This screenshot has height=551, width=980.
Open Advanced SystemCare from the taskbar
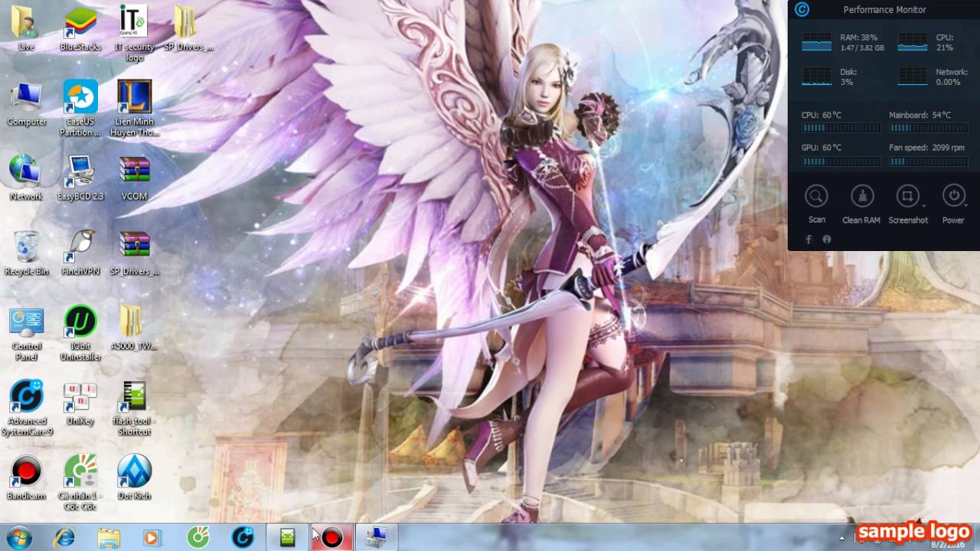(243, 537)
